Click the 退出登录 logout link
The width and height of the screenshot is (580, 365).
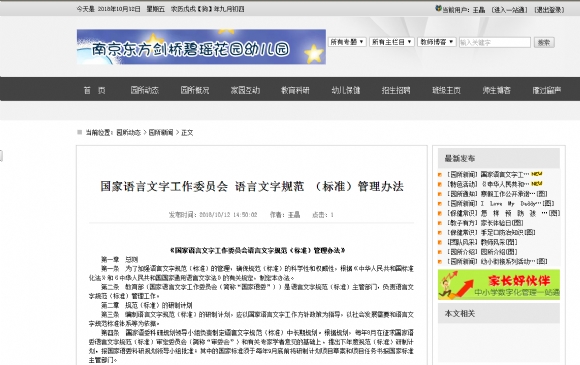click(549, 10)
